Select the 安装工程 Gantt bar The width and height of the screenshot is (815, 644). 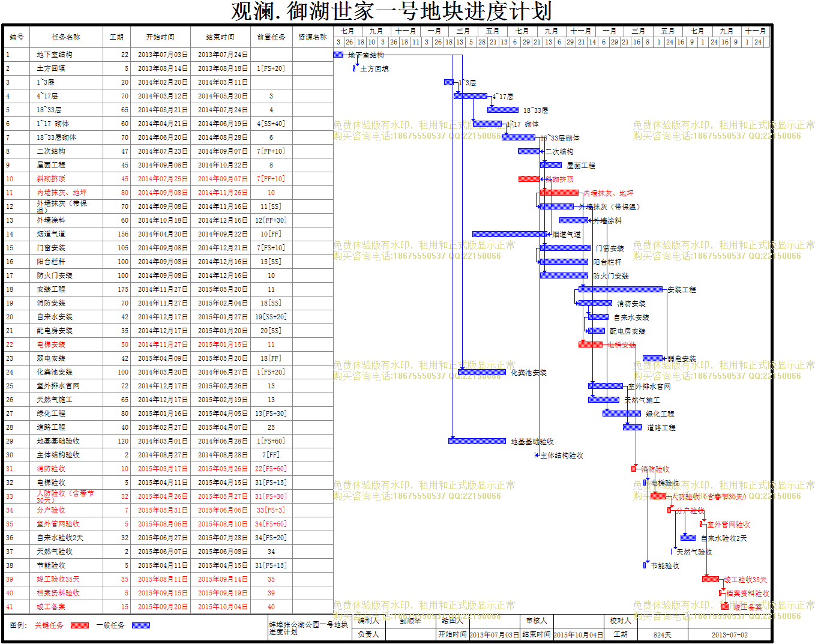pyautogui.click(x=621, y=289)
